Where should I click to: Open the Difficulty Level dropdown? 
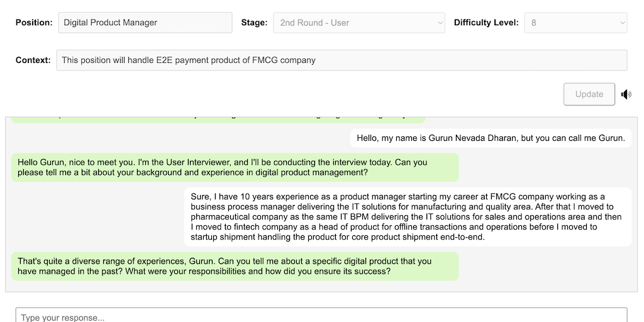coord(575,23)
